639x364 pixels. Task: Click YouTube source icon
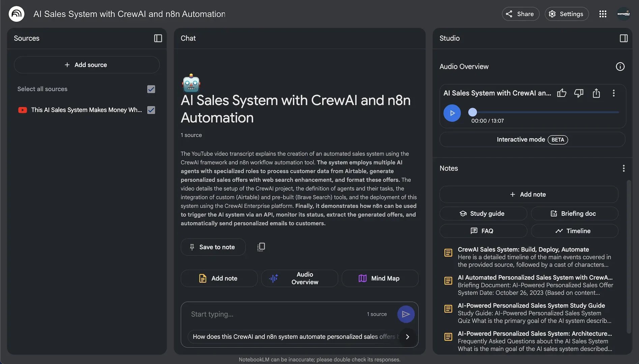(23, 110)
